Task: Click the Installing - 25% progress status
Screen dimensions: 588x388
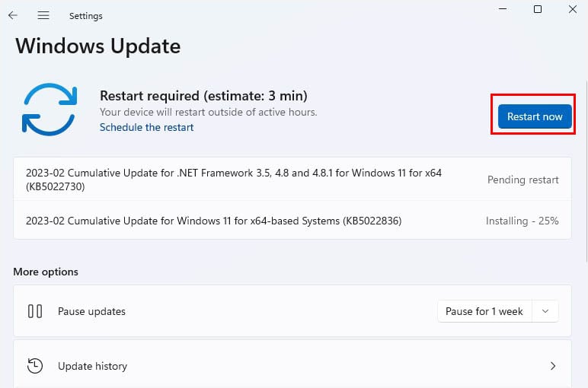Action: point(522,221)
